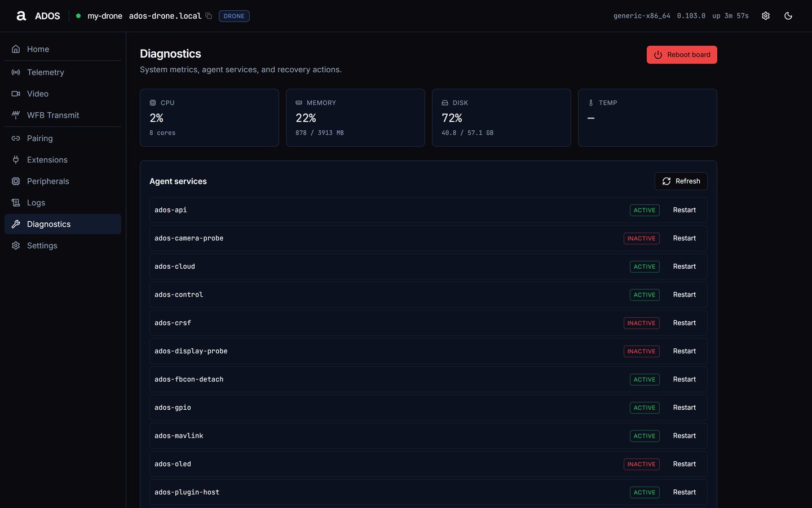Restart the ados-camera-probe service

(685, 238)
